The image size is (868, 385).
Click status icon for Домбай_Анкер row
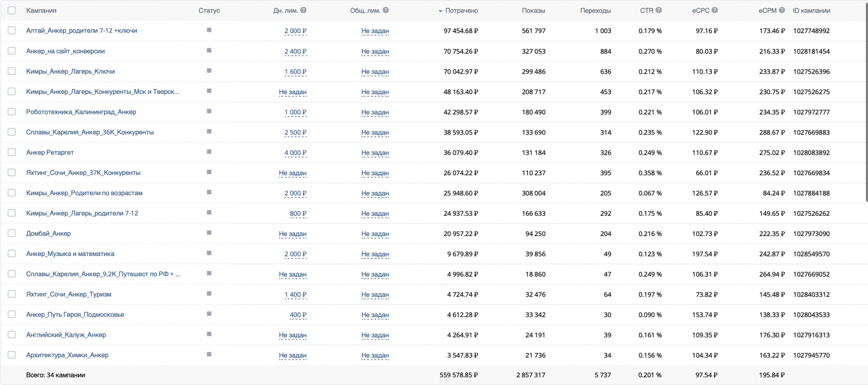[209, 233]
